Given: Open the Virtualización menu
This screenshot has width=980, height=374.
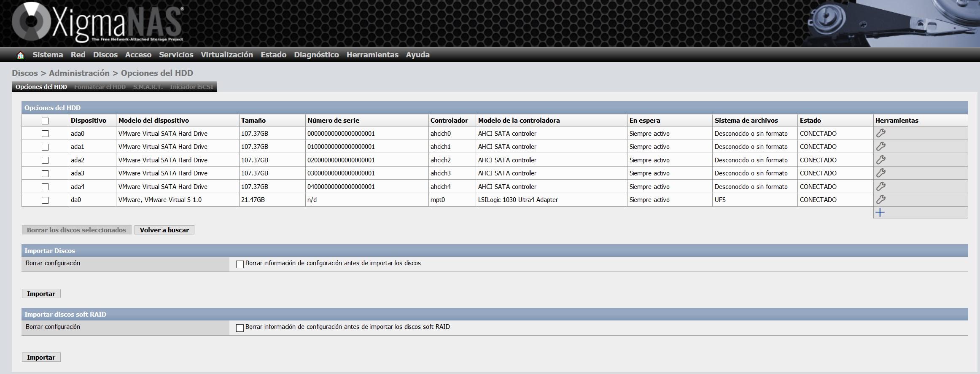Looking at the screenshot, I should 227,55.
